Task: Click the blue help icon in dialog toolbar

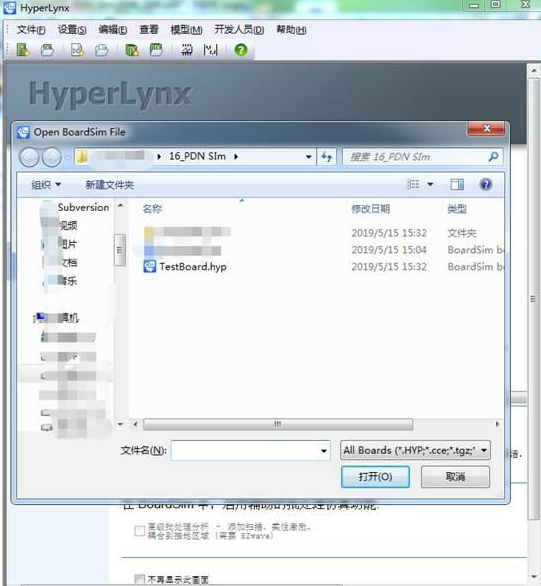Action: (x=486, y=184)
